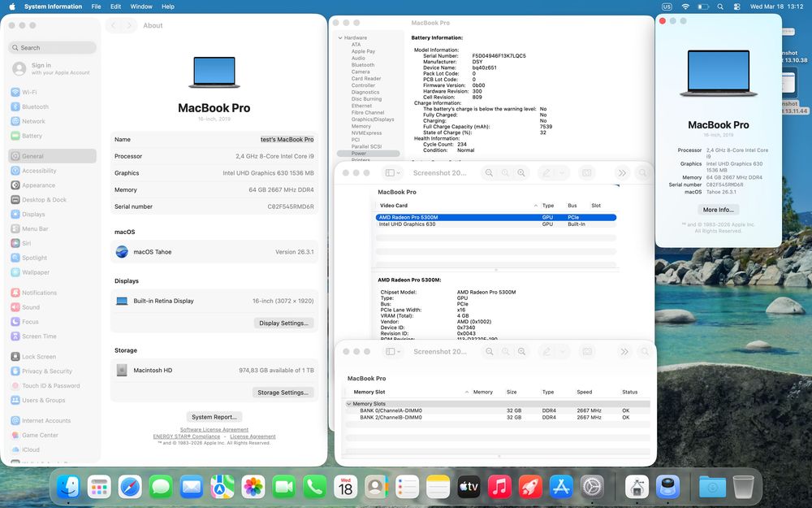Open Spotlight search from the menu bar
Image resolution: width=812 pixels, height=508 pixels.
720,7
